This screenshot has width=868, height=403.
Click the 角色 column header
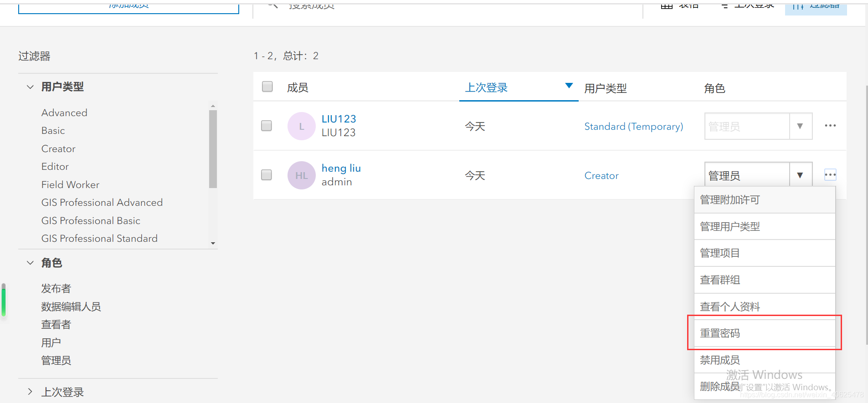pyautogui.click(x=714, y=88)
